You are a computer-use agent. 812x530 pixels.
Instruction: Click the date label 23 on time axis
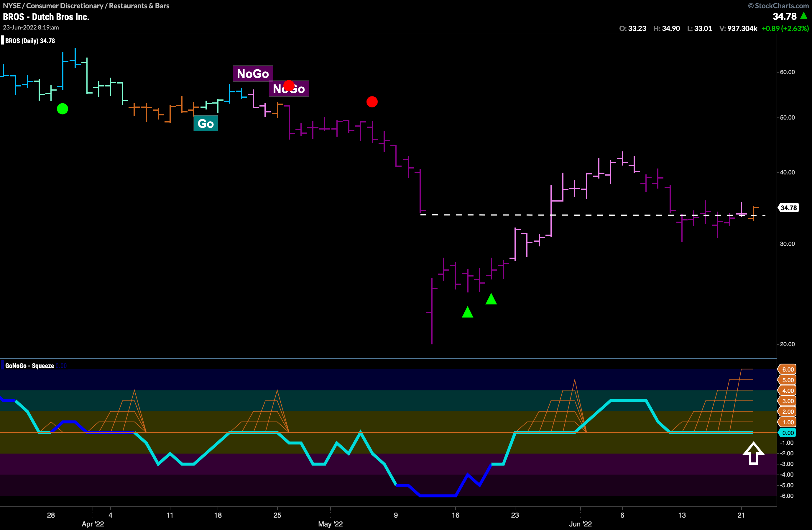pos(515,515)
